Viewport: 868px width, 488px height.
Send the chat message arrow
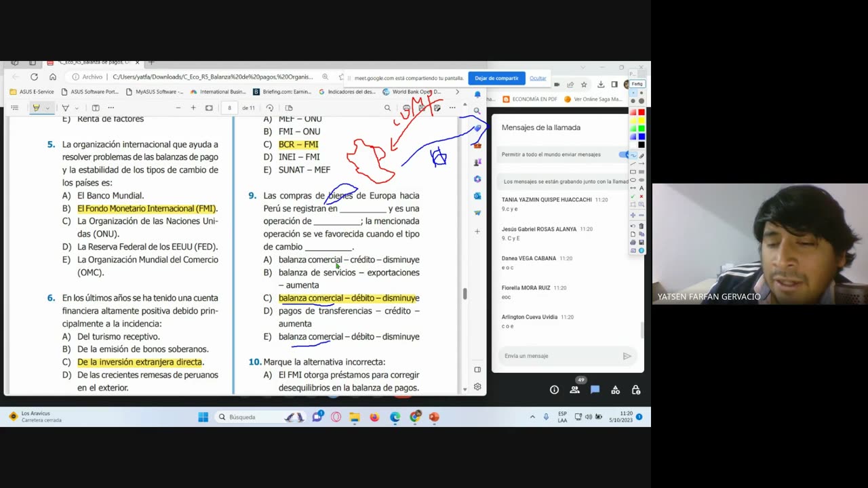[x=627, y=356]
